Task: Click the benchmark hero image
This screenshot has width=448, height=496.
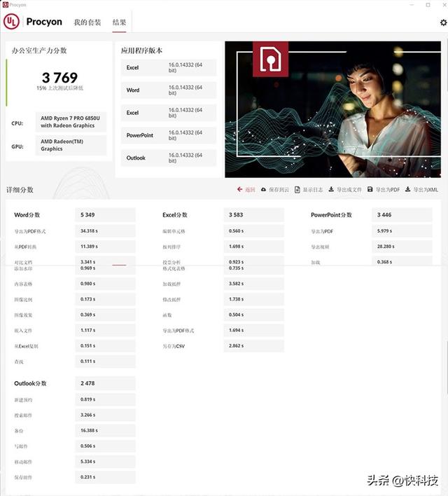Action: coord(333,109)
